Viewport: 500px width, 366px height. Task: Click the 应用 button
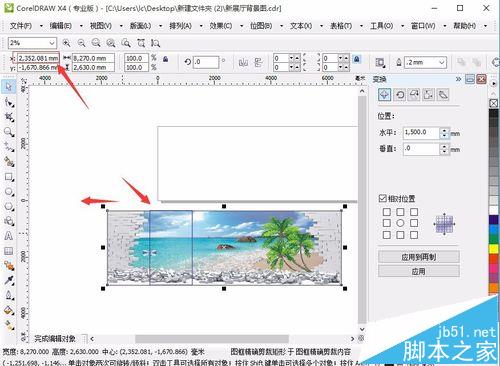pos(419,271)
